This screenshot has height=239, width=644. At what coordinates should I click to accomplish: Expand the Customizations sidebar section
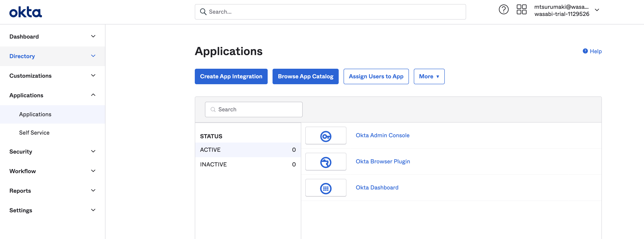(x=93, y=75)
